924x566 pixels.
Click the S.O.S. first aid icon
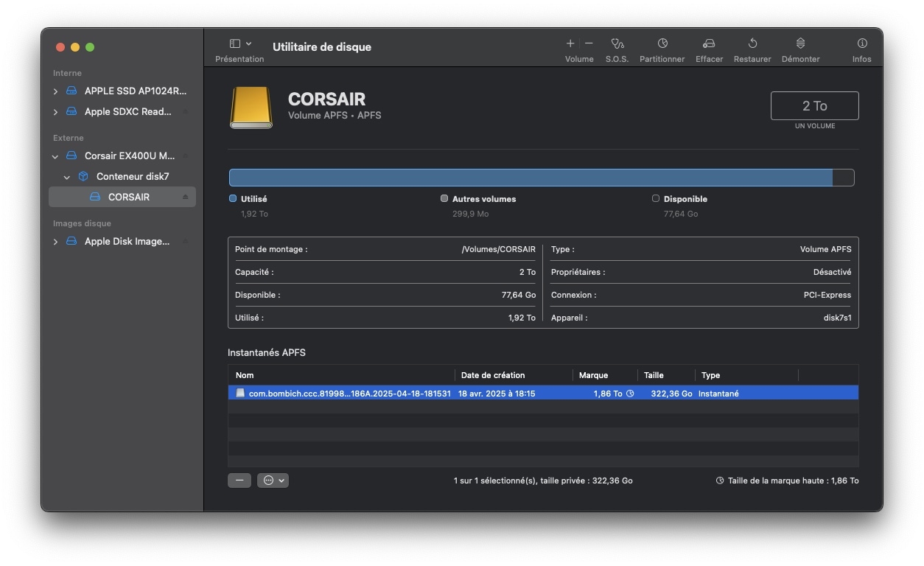click(x=617, y=44)
